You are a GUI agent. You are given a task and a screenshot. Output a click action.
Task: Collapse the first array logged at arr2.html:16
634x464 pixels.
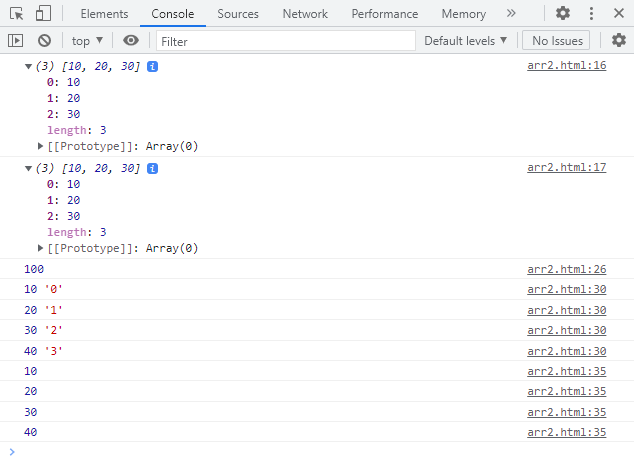pos(28,66)
